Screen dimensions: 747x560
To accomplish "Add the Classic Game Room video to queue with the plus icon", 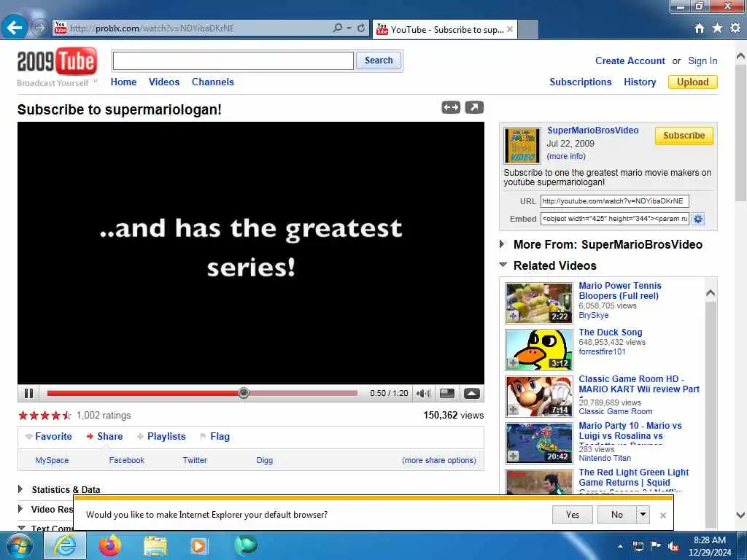I will 513,410.
